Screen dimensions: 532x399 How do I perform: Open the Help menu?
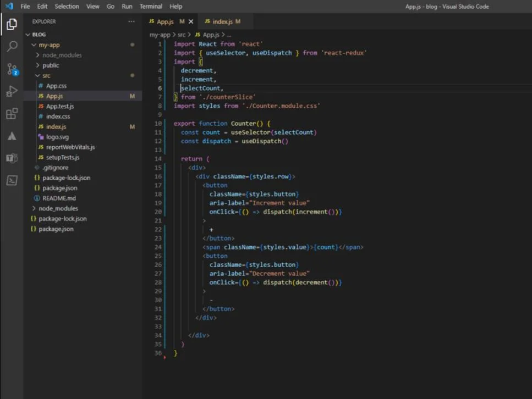[x=175, y=6]
